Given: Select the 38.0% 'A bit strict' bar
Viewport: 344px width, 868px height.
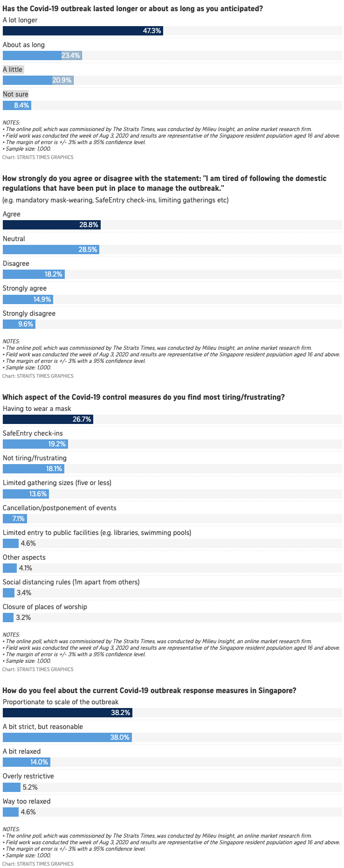Looking at the screenshot, I should tap(67, 737).
